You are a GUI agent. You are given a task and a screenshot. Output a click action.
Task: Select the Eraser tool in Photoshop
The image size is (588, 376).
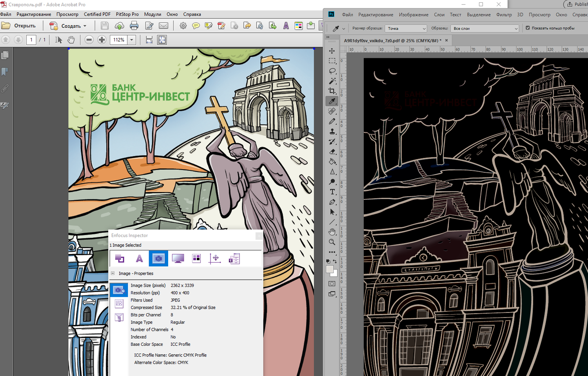coord(332,151)
